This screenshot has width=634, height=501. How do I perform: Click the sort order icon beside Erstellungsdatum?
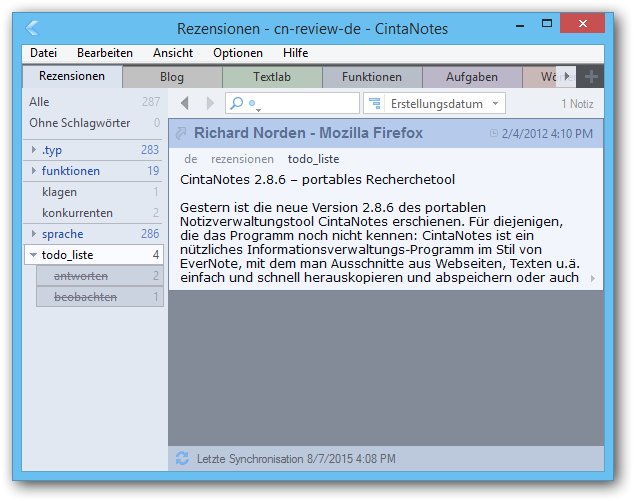tap(375, 104)
